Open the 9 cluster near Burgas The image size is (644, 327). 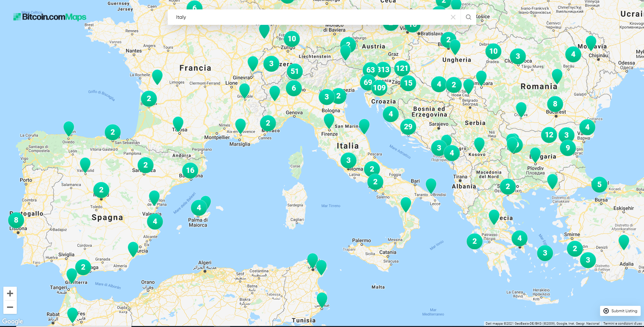point(568,148)
